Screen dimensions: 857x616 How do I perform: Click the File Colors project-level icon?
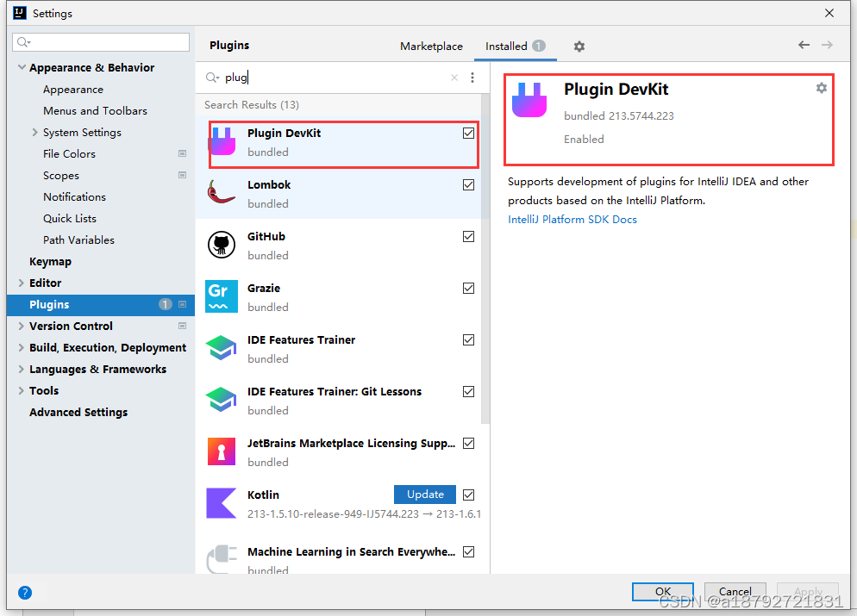183,154
